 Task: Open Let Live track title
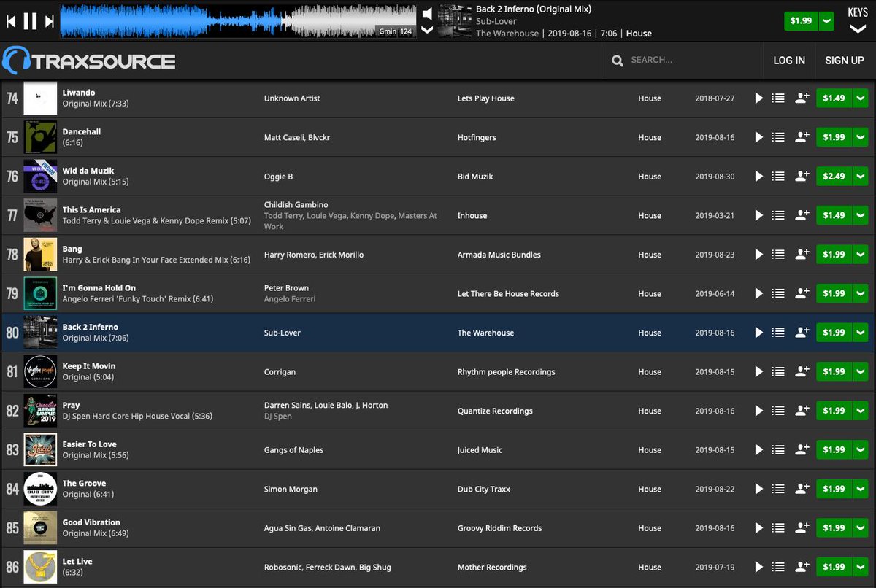click(x=77, y=562)
